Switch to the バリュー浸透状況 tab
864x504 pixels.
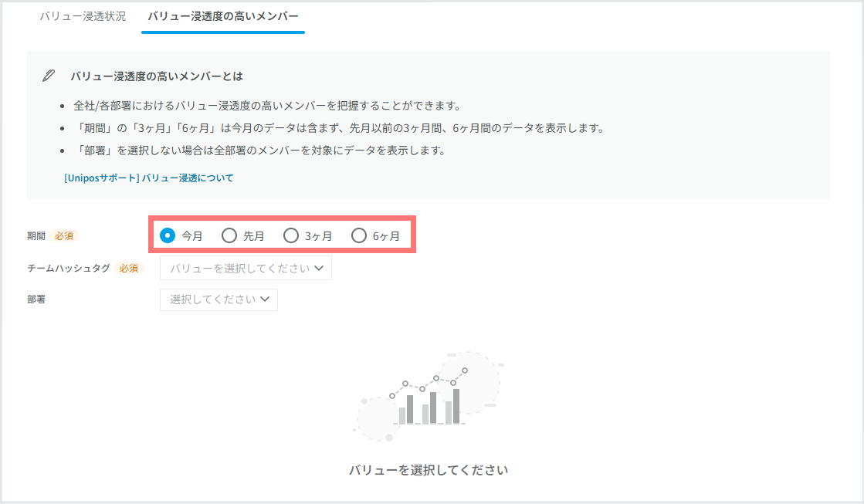coord(83,16)
